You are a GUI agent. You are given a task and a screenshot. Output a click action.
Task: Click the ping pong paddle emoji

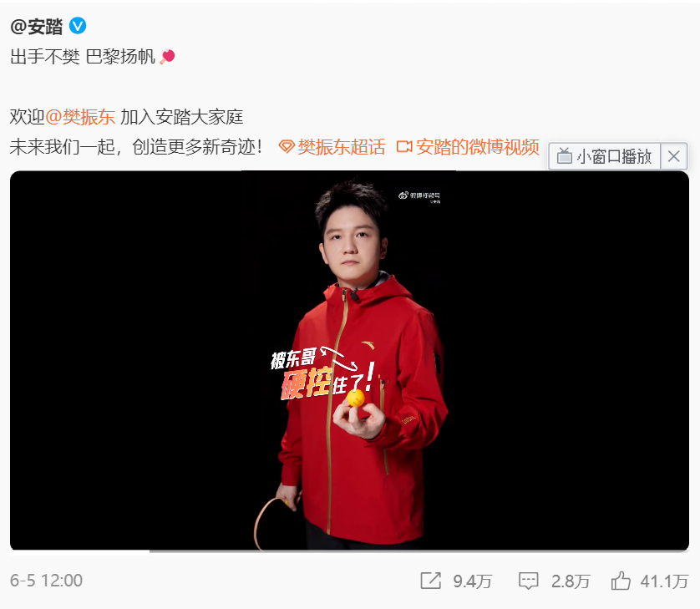[x=167, y=57]
